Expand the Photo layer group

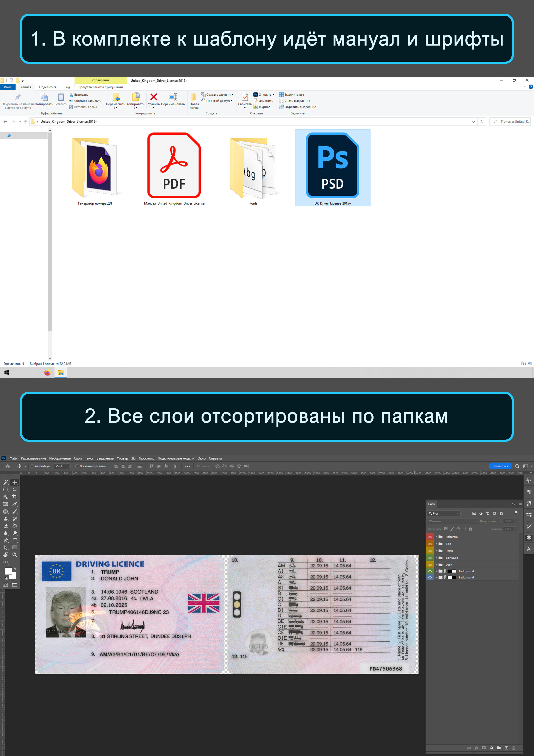tap(436, 551)
